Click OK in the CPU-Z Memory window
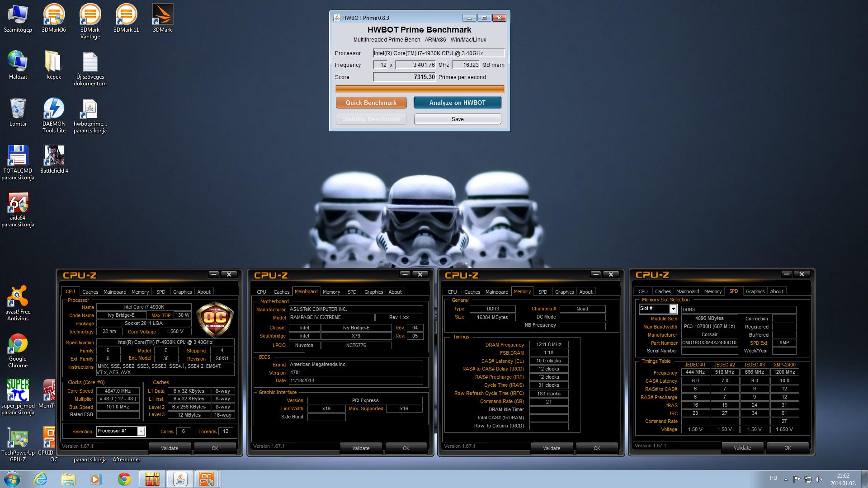This screenshot has width=868, height=488. [597, 448]
